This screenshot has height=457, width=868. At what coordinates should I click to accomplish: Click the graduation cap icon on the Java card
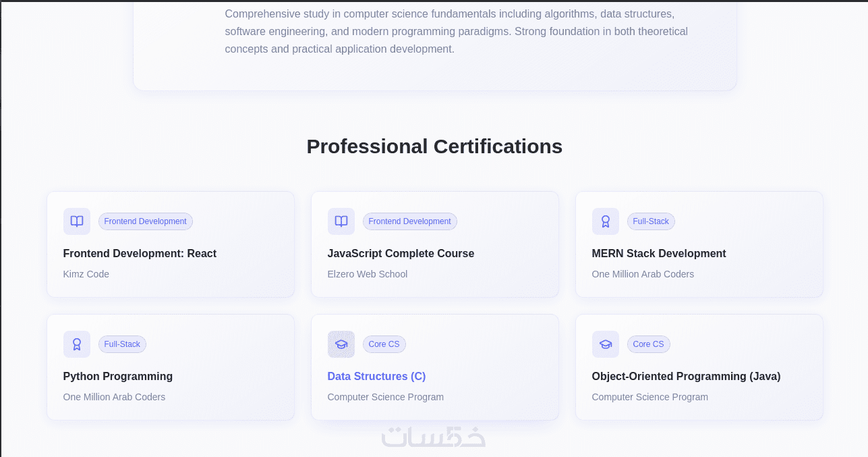(x=606, y=344)
